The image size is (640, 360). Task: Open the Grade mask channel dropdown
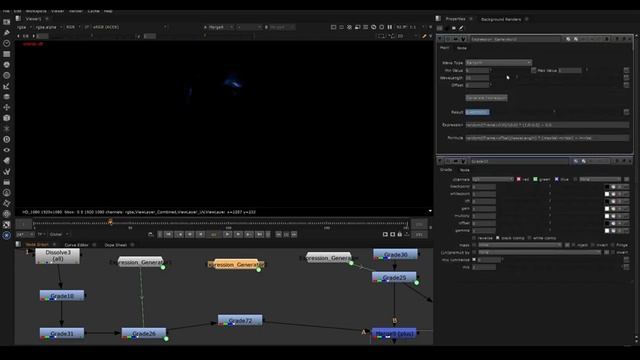point(520,245)
